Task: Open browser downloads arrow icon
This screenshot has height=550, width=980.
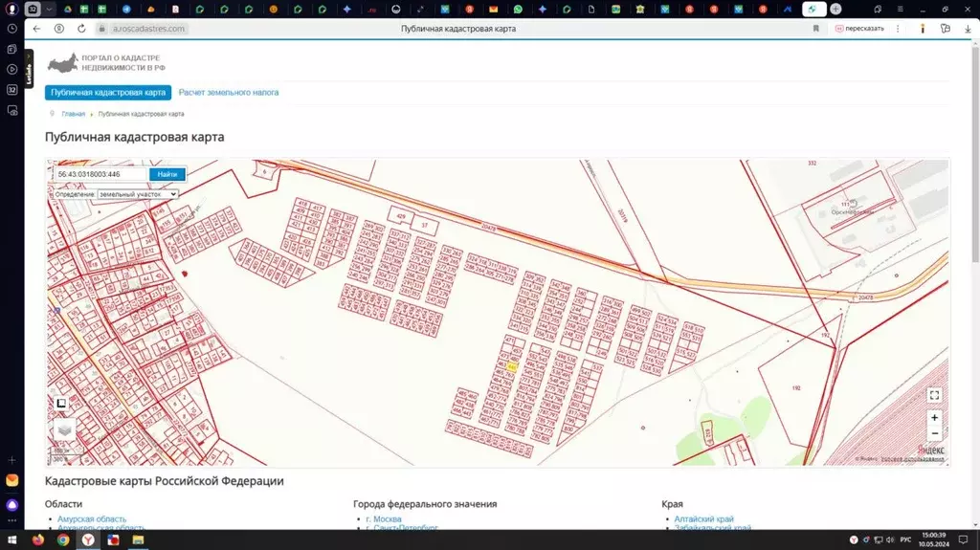Action: [968, 29]
